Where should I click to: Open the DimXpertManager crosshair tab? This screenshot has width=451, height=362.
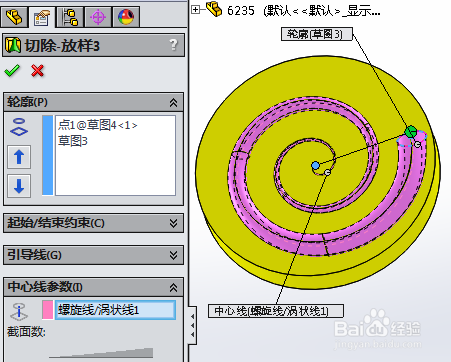coord(98,17)
